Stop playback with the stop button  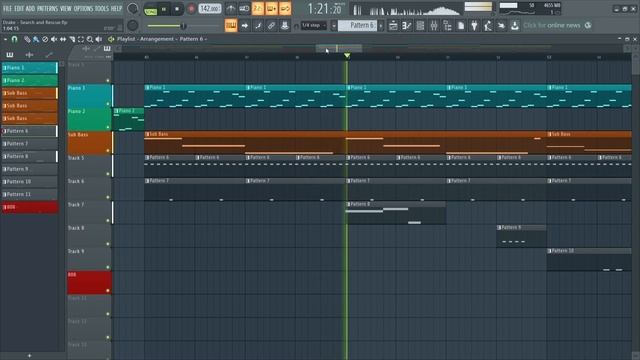pyautogui.click(x=177, y=9)
